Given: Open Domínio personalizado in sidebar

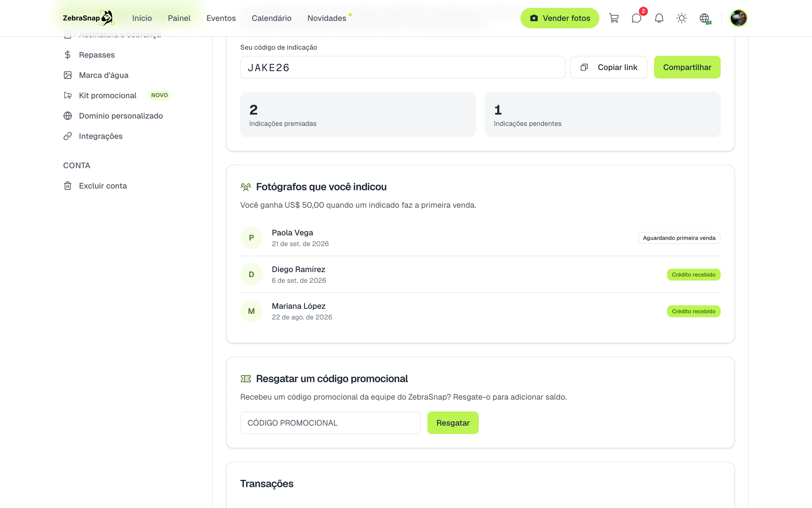Looking at the screenshot, I should [x=121, y=116].
